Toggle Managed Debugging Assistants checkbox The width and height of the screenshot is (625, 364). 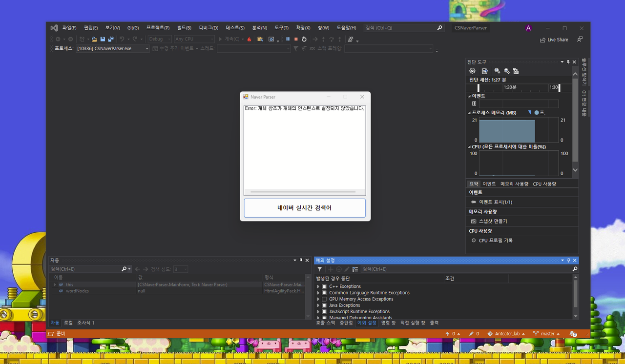tap(324, 318)
